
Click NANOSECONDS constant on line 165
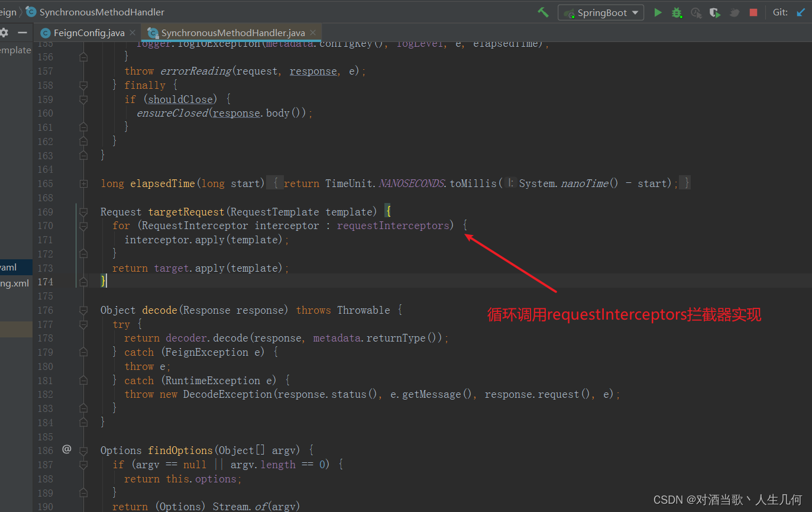411,183
